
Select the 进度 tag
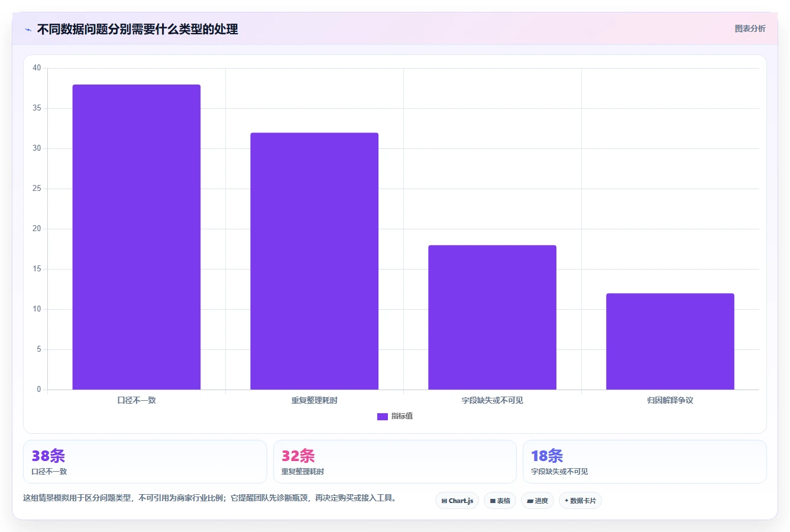point(537,501)
